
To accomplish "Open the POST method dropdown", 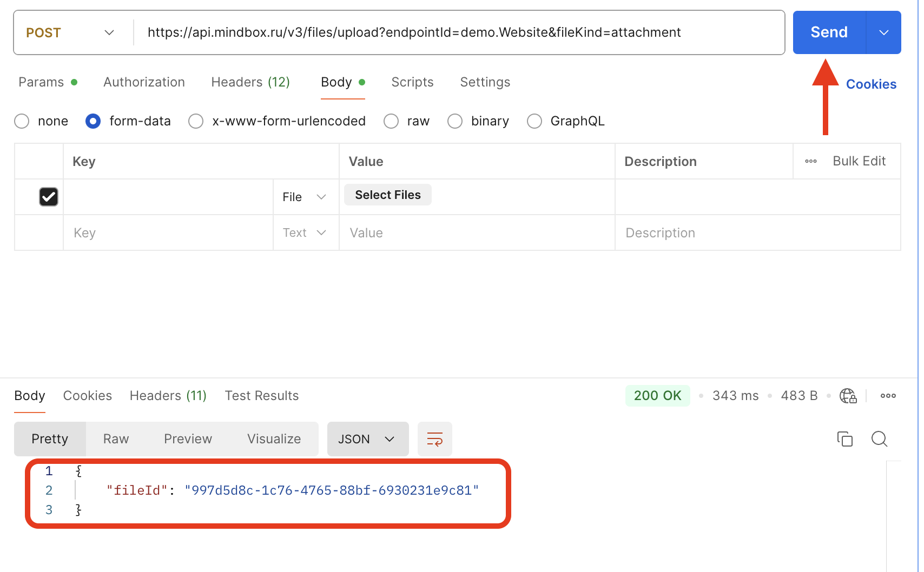I will pos(70,32).
